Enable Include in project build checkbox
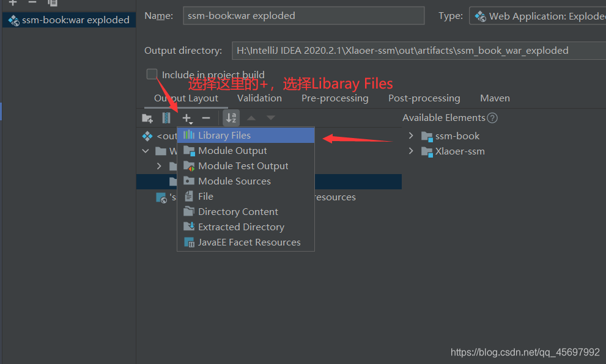The width and height of the screenshot is (606, 364). 152,74
